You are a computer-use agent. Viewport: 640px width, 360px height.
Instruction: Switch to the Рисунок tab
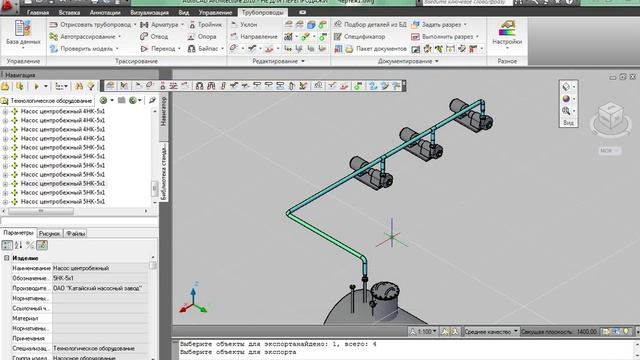pyautogui.click(x=50, y=233)
